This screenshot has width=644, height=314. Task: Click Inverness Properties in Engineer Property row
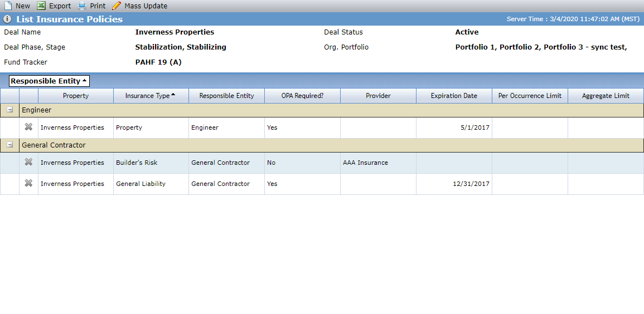tap(76, 127)
